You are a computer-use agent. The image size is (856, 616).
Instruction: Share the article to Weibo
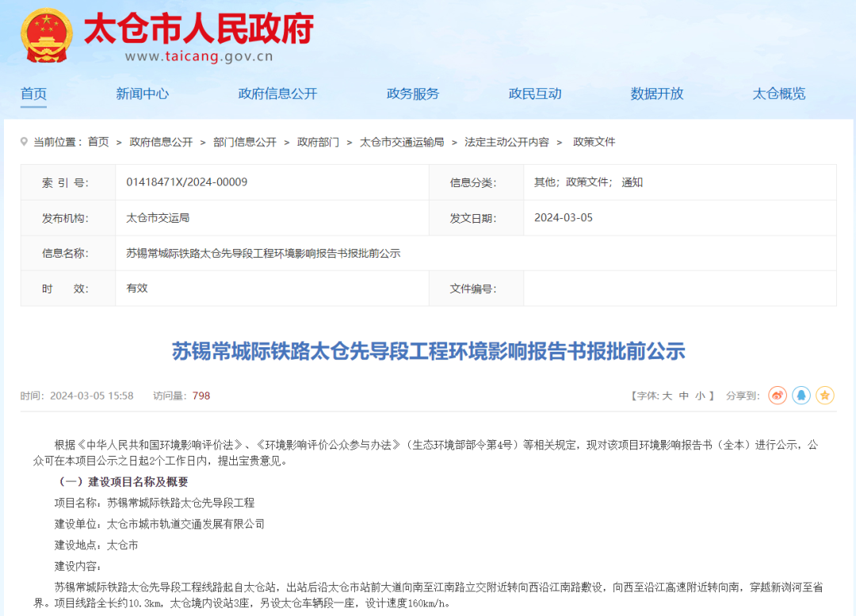point(777,396)
